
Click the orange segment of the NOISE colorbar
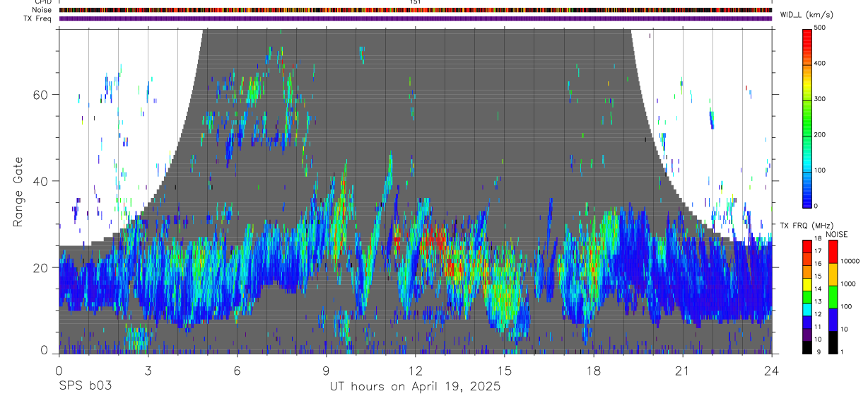(x=833, y=274)
